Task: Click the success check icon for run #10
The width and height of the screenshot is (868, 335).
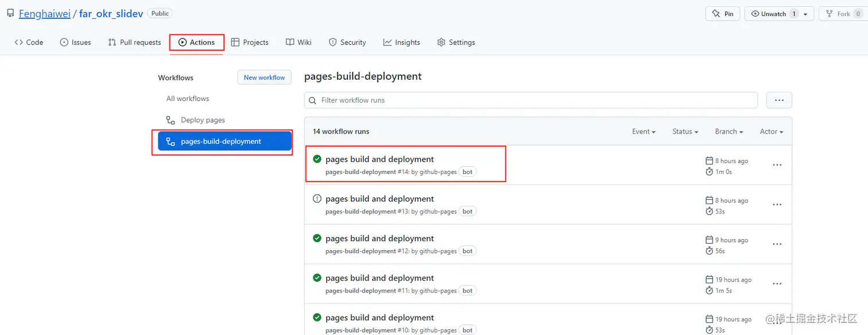Action: tap(317, 317)
